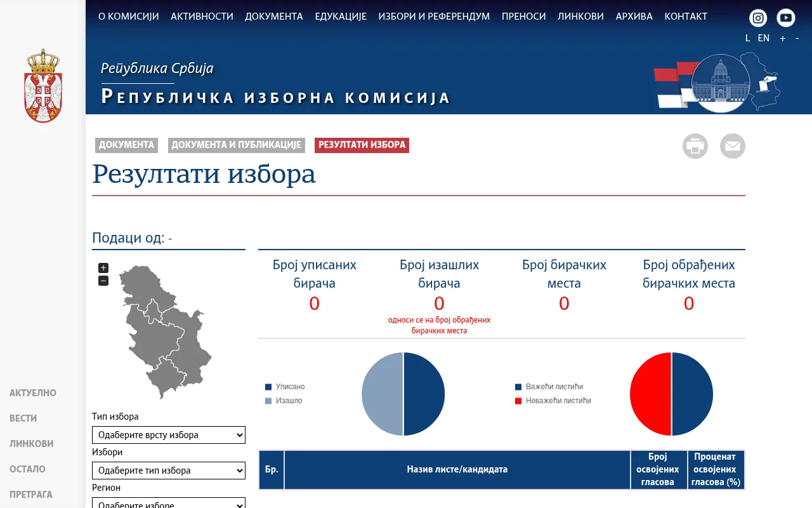This screenshot has width=812, height=508.
Task: Toggle the Неважећи листићи legend entry
Action: 553,401
